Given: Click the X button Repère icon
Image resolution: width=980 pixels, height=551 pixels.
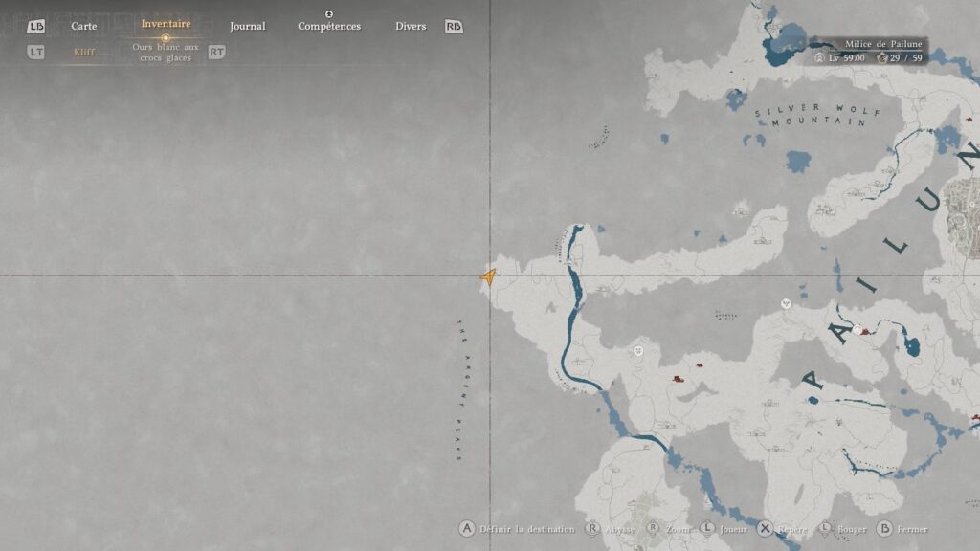Looking at the screenshot, I should click(765, 528).
